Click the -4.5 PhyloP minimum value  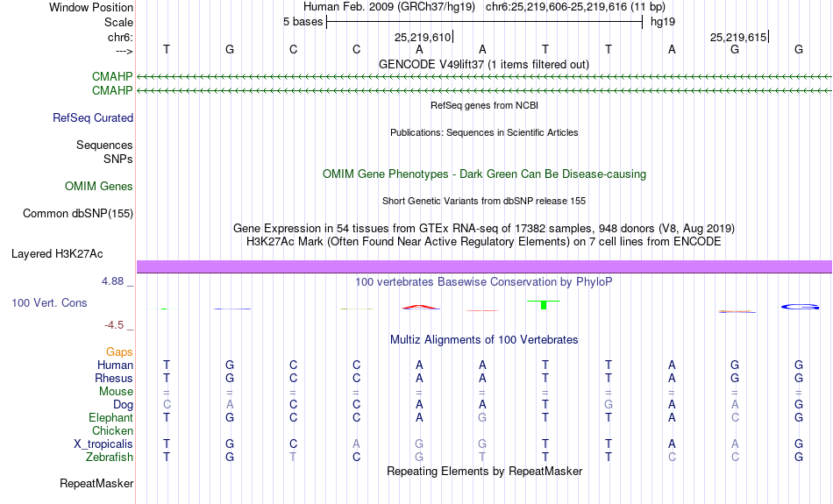tap(114, 325)
